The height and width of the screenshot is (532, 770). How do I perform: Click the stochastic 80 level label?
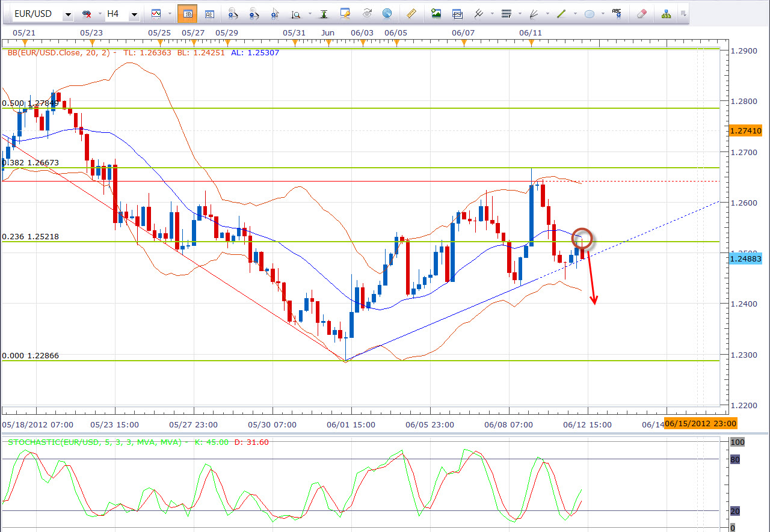(735, 460)
